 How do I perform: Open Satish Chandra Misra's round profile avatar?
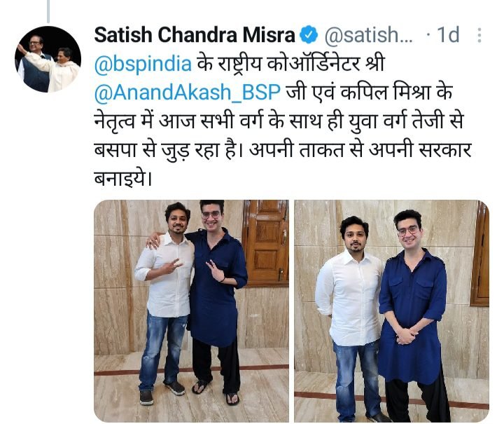pos(48,59)
